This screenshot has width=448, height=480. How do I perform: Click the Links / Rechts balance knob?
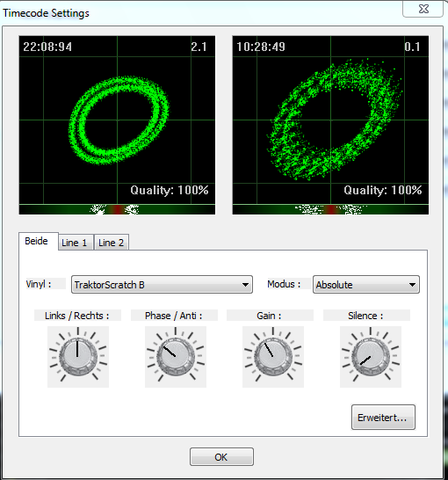pos(78,357)
